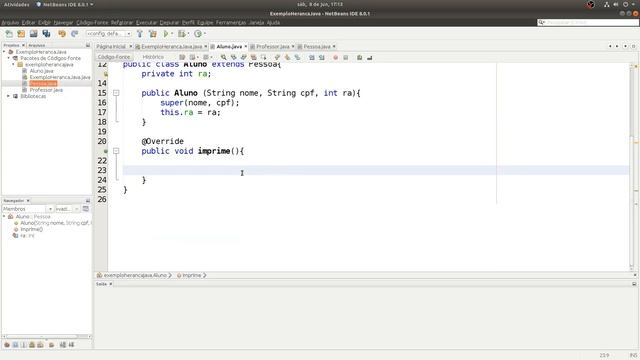Click the Save All toolbar icon
This screenshot has height=360, width=640.
(46, 34)
